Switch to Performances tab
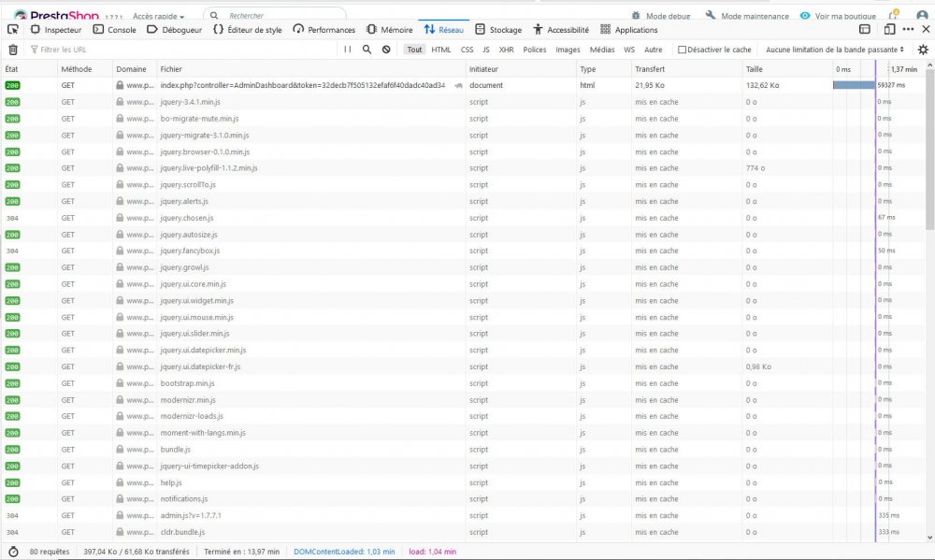Viewport: 935px width, 560px height. pos(324,29)
